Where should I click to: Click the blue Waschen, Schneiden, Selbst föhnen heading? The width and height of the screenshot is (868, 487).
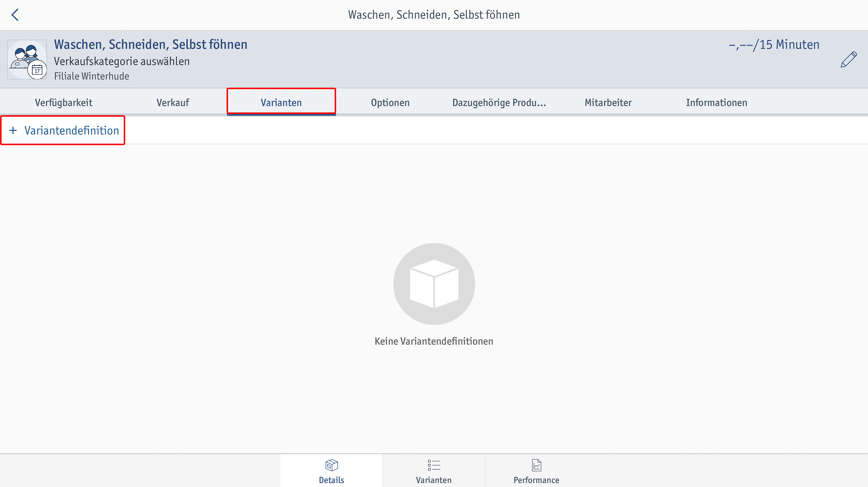click(151, 45)
